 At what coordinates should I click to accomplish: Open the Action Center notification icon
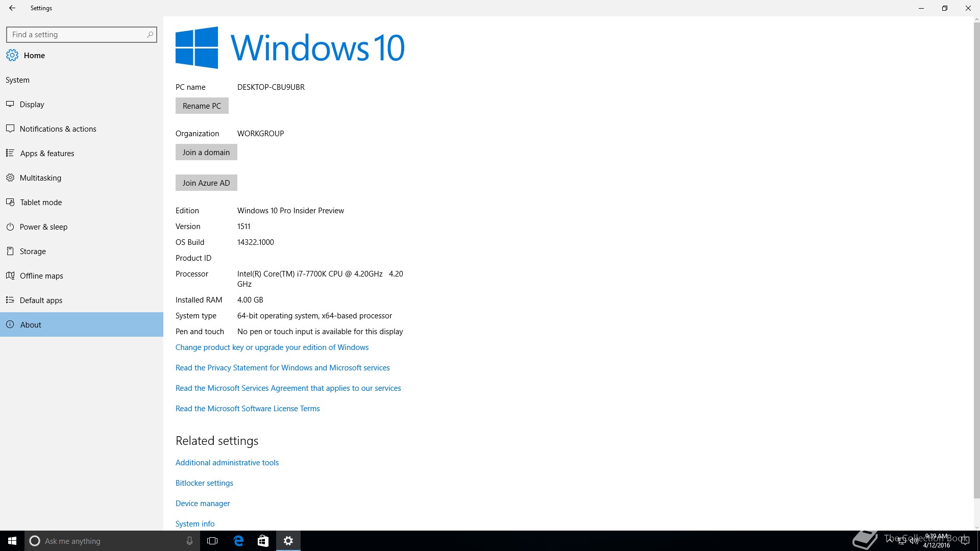pos(965,541)
